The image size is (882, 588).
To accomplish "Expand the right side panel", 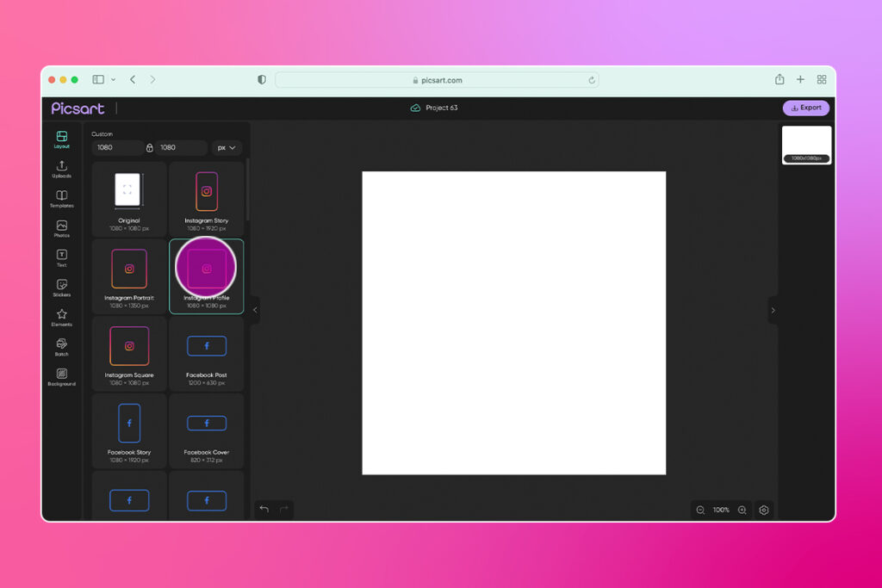I will click(x=773, y=311).
